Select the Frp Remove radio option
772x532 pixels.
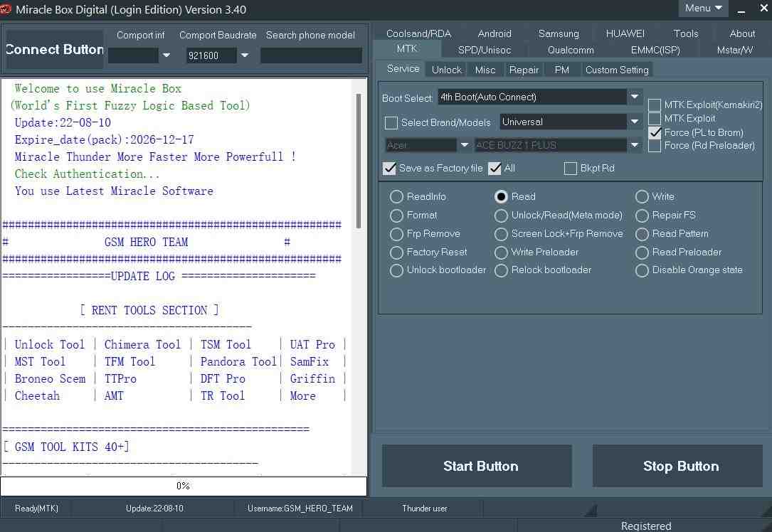tap(396, 234)
